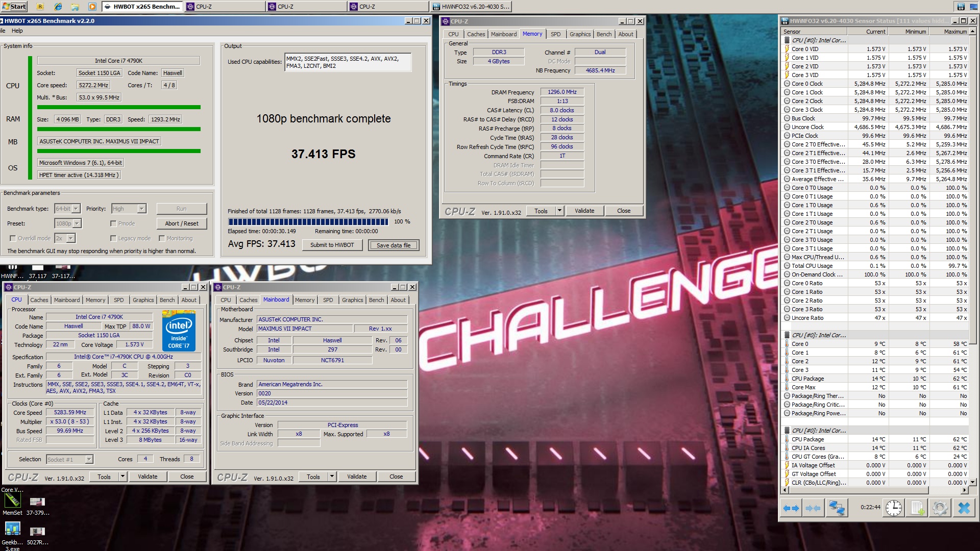Image resolution: width=980 pixels, height=551 pixels.
Task: Launch Internet Explorer from quick launch
Action: 58,7
